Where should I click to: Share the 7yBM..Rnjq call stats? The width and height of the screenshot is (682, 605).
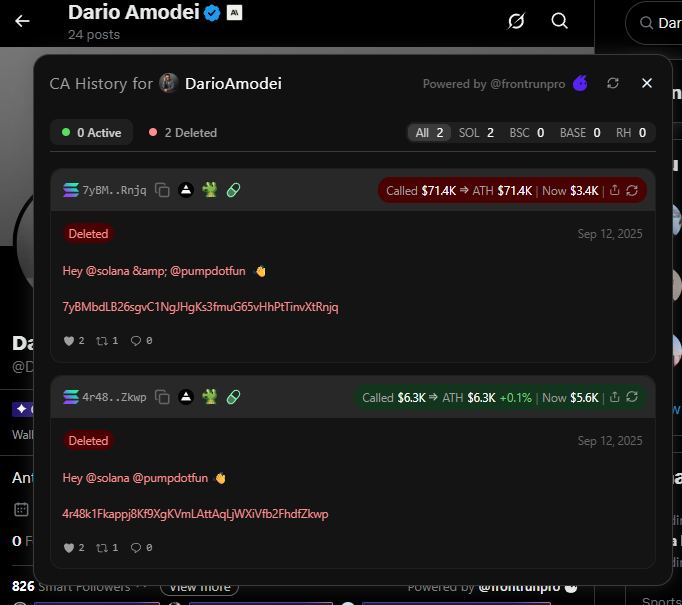point(614,190)
